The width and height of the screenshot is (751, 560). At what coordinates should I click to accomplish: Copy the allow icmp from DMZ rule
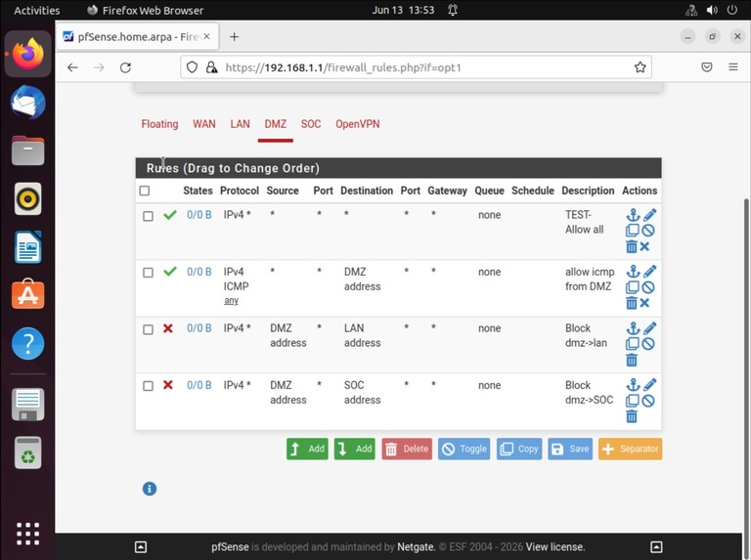click(633, 287)
